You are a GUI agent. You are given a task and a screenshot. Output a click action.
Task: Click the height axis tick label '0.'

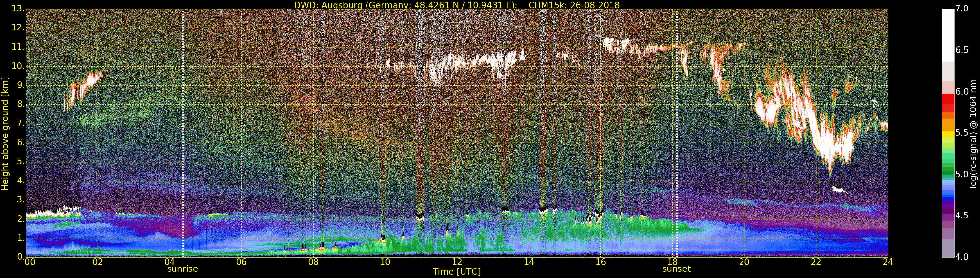click(20, 257)
